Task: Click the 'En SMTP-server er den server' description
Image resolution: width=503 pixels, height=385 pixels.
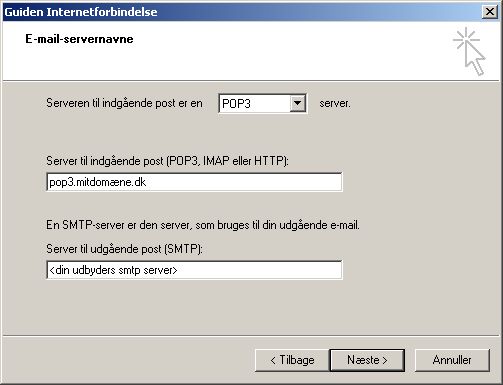Action: coord(203,225)
